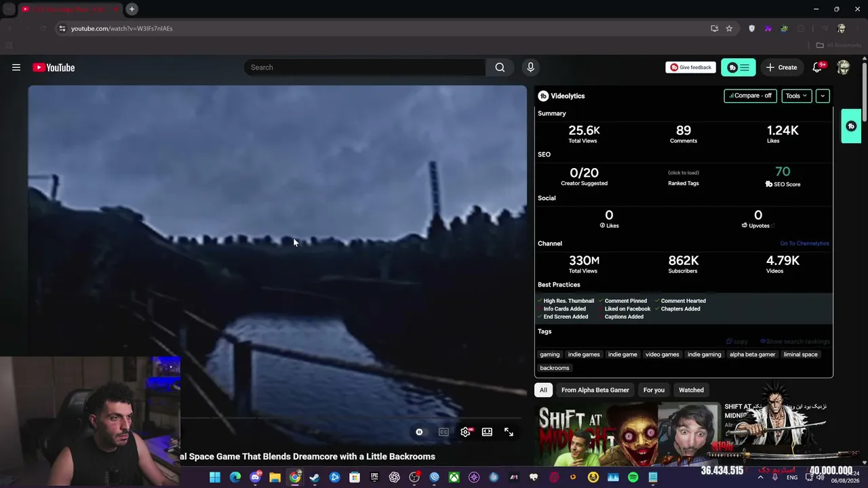868x488 pixels.
Task: Toggle closed captions on the video
Action: point(443,432)
